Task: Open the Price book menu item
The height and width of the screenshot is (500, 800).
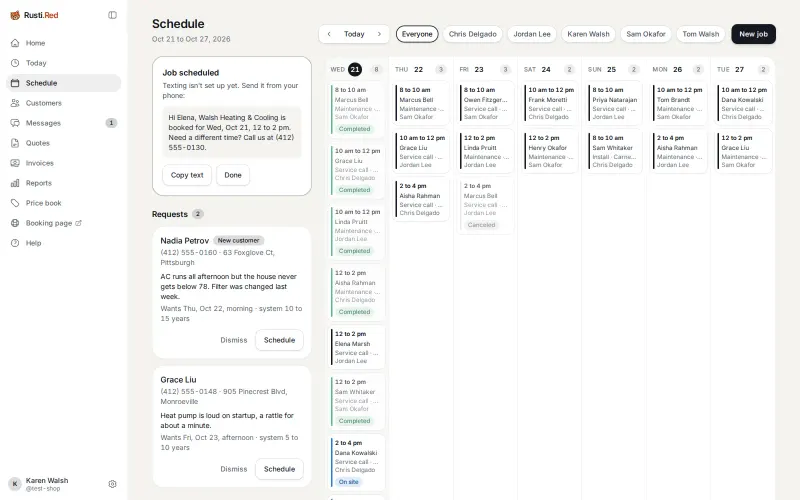Action: [x=64, y=203]
